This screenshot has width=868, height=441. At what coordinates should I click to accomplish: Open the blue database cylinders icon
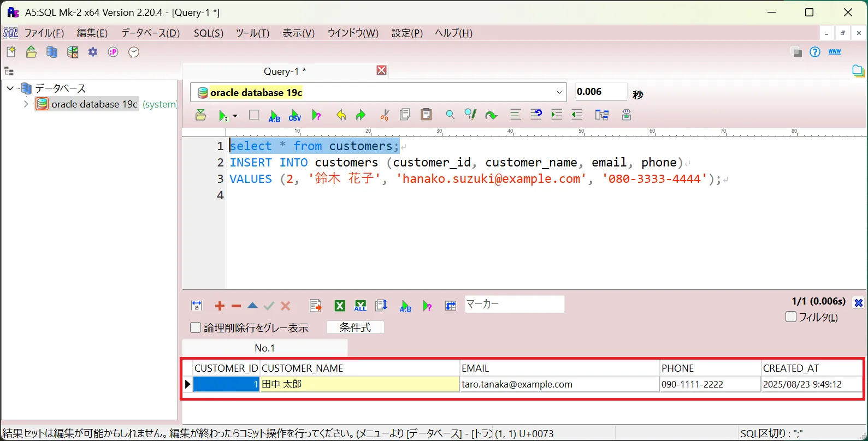coord(52,52)
